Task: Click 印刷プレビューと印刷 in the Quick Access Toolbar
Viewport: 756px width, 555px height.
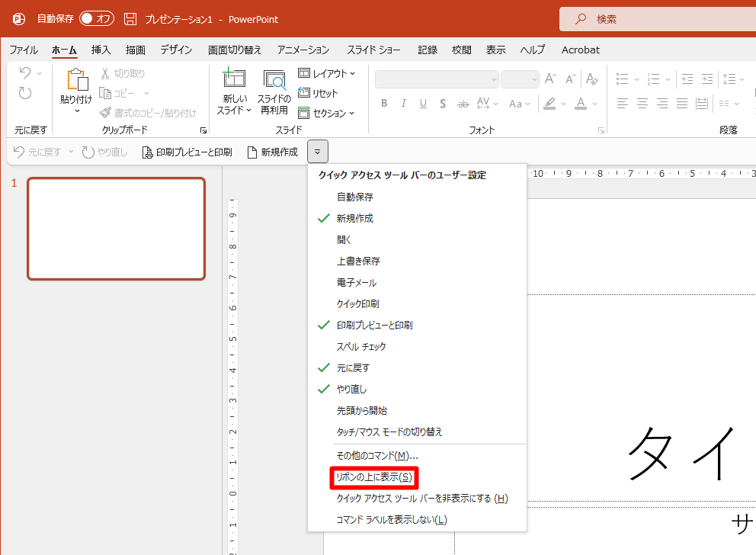Action: [187, 152]
